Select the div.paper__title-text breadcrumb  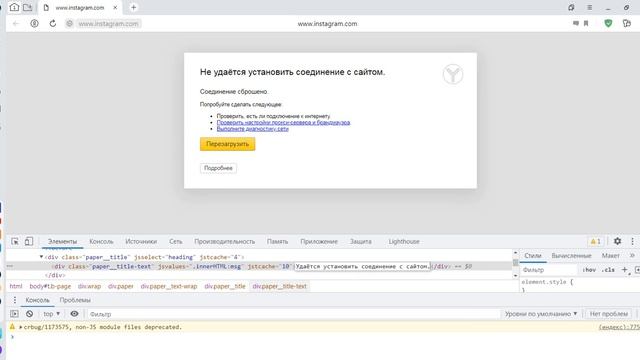tap(280, 286)
